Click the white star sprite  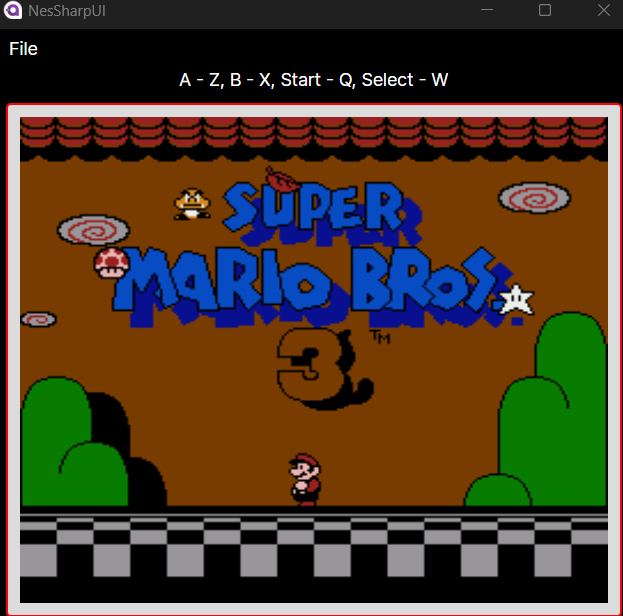tap(516, 299)
